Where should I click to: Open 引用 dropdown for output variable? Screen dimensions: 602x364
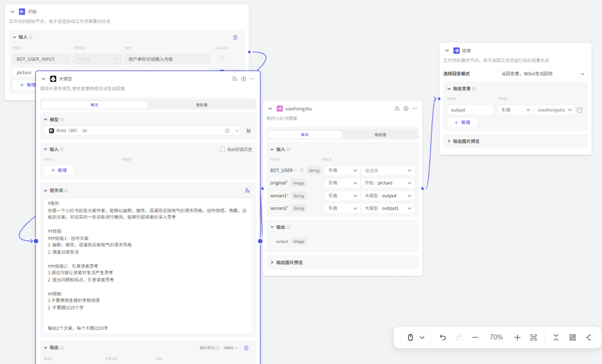click(x=516, y=110)
